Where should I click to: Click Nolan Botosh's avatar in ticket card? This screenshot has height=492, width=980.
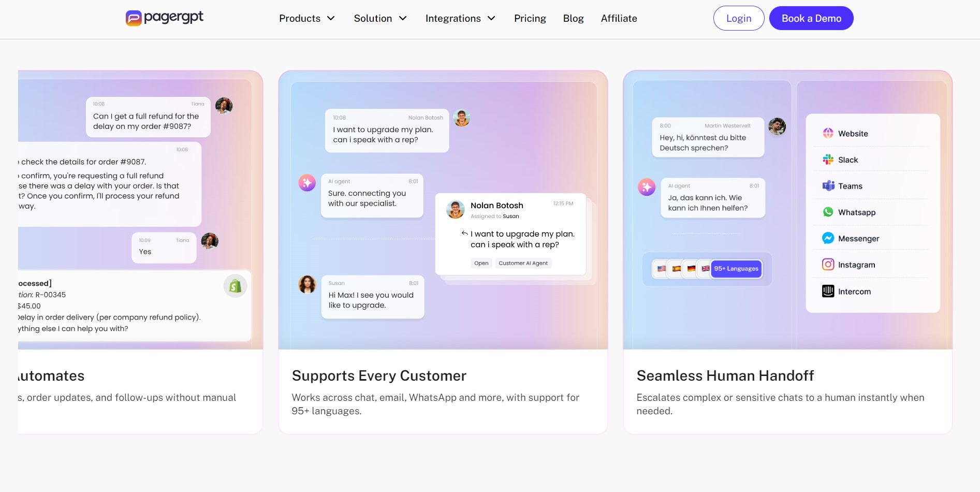(456, 209)
